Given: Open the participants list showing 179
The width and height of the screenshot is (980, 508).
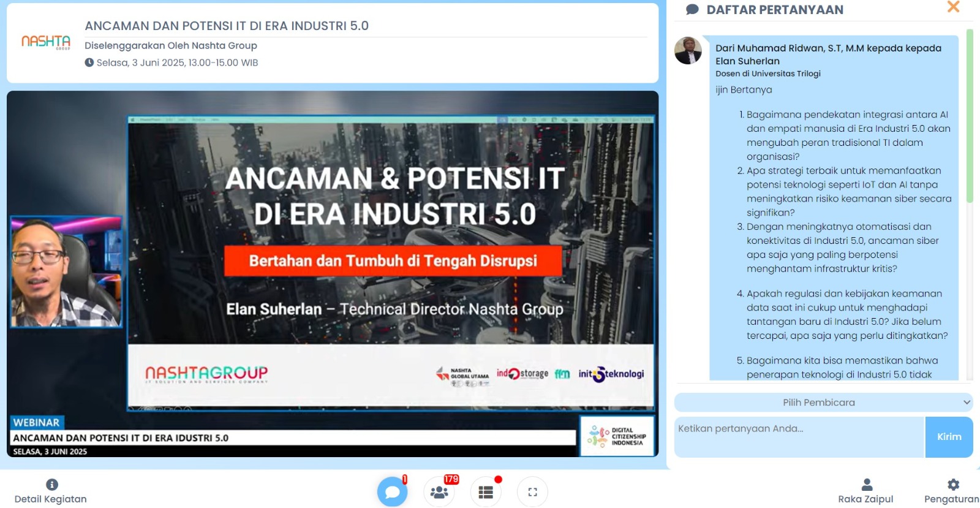Looking at the screenshot, I should click(x=439, y=491).
